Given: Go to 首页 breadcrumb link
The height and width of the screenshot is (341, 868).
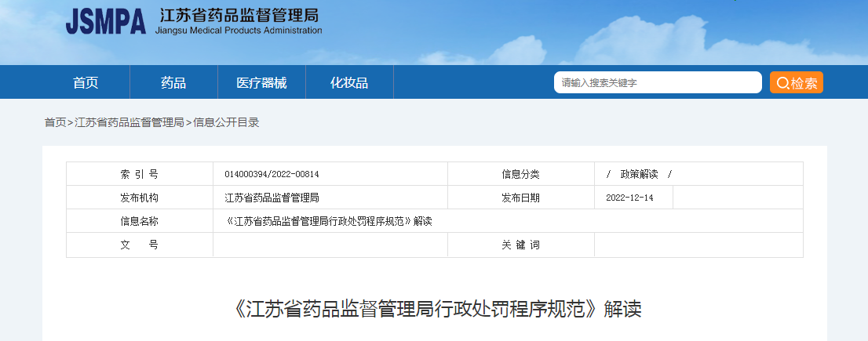Looking at the screenshot, I should click(56, 123).
